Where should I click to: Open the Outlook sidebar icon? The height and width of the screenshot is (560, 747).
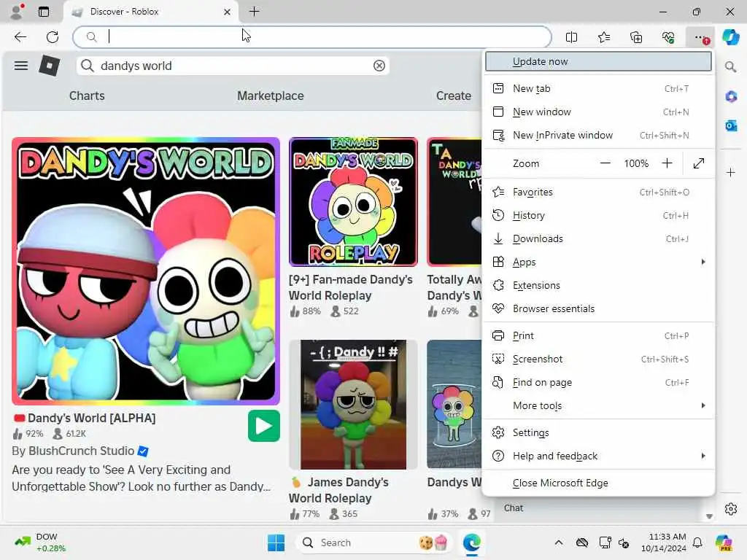click(731, 125)
